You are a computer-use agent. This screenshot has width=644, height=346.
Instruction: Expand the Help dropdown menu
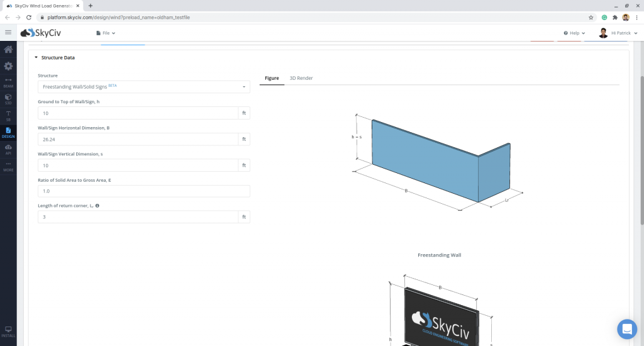point(574,33)
